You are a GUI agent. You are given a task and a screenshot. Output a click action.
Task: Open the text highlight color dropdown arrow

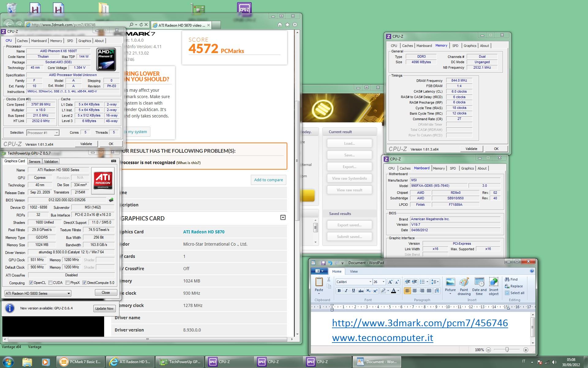pyautogui.click(x=388, y=291)
